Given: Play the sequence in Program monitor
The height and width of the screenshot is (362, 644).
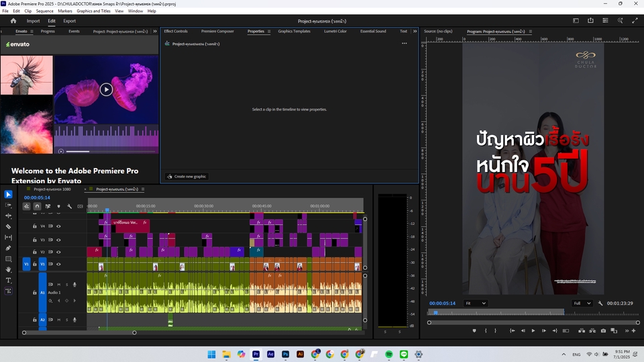Looking at the screenshot, I should click(x=533, y=330).
